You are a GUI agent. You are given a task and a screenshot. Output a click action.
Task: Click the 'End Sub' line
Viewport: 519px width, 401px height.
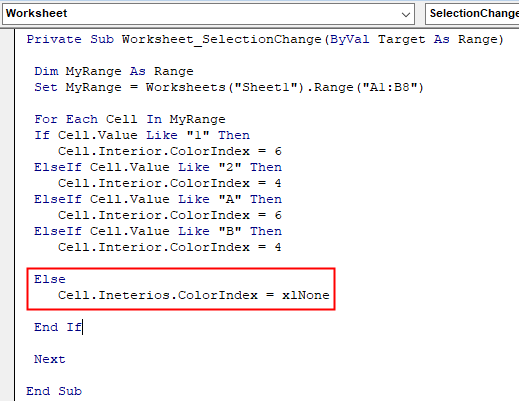[x=54, y=391]
